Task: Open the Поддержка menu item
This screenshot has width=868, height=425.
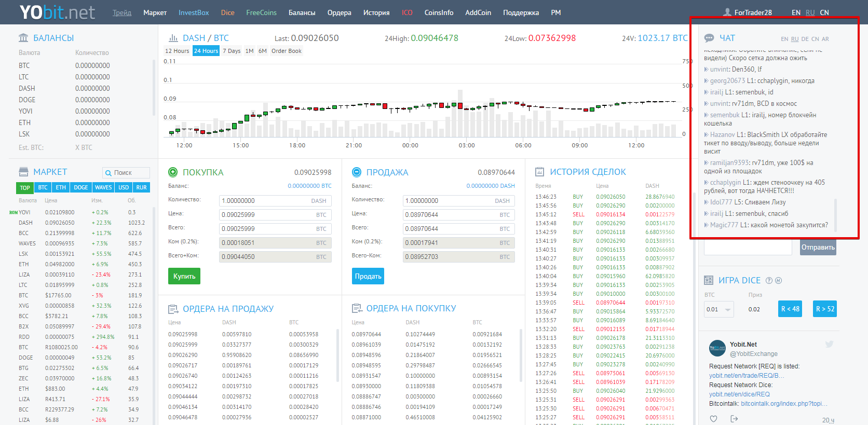Action: [x=521, y=12]
